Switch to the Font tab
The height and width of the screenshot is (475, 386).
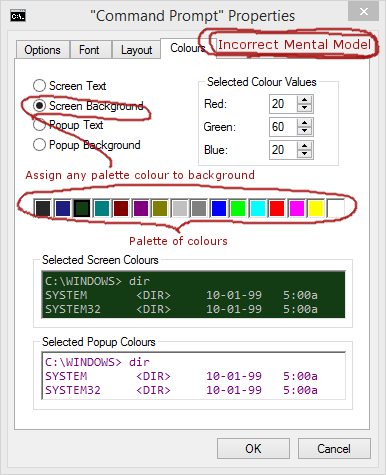89,50
